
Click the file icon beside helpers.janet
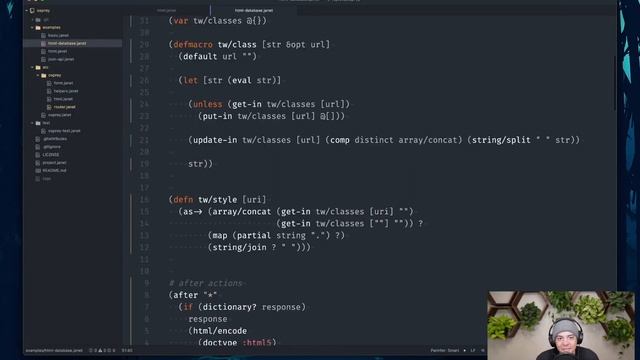tap(49, 91)
